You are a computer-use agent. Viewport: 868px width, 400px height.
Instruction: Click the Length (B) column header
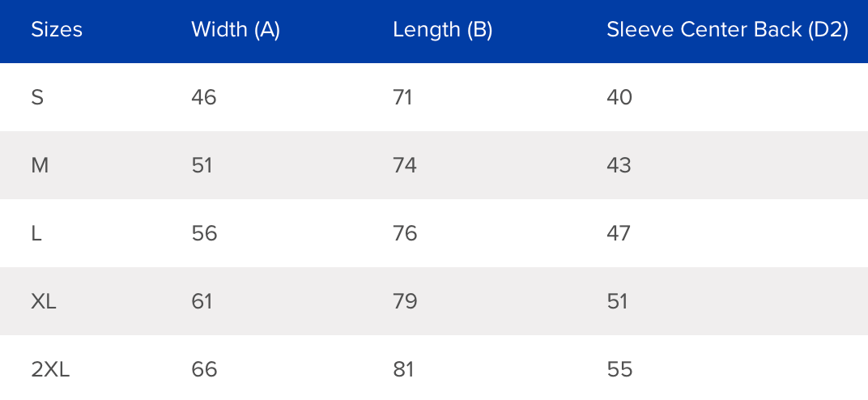click(x=442, y=30)
